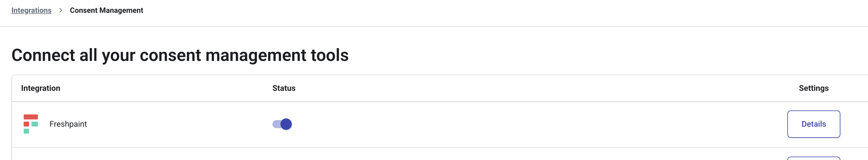This screenshot has width=868, height=160.
Task: Disable the Freshpaint status toggle
Action: pos(282,124)
